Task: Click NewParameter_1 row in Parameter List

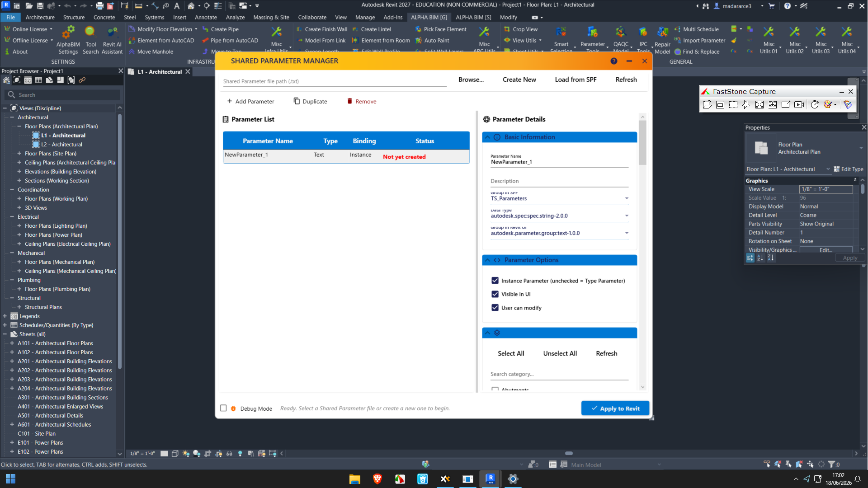Action: [346, 156]
